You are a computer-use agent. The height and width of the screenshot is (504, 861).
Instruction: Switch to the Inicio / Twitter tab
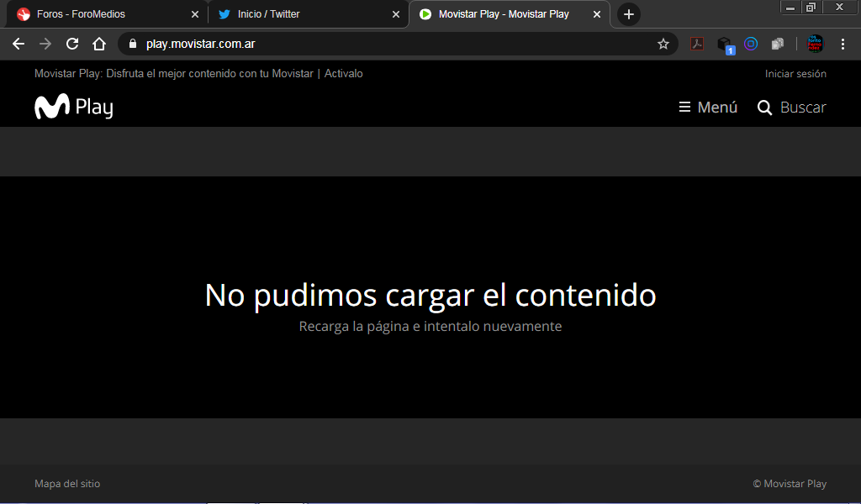coord(308,14)
